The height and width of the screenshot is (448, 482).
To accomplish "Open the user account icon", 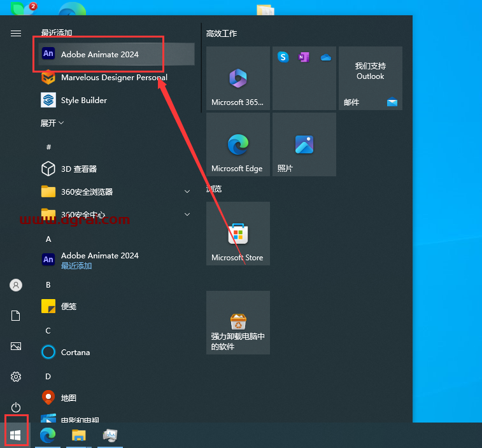I will 16,285.
